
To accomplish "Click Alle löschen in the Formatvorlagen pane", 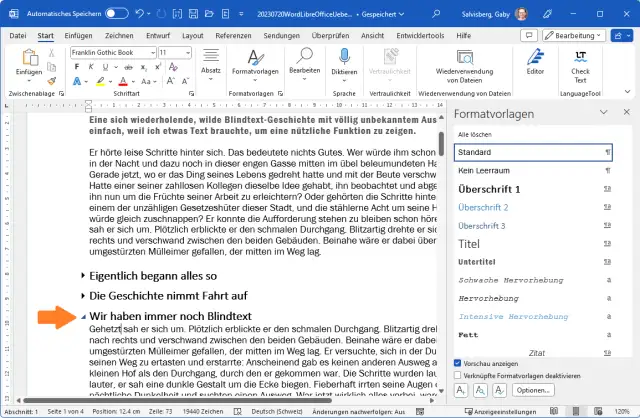I will click(475, 133).
